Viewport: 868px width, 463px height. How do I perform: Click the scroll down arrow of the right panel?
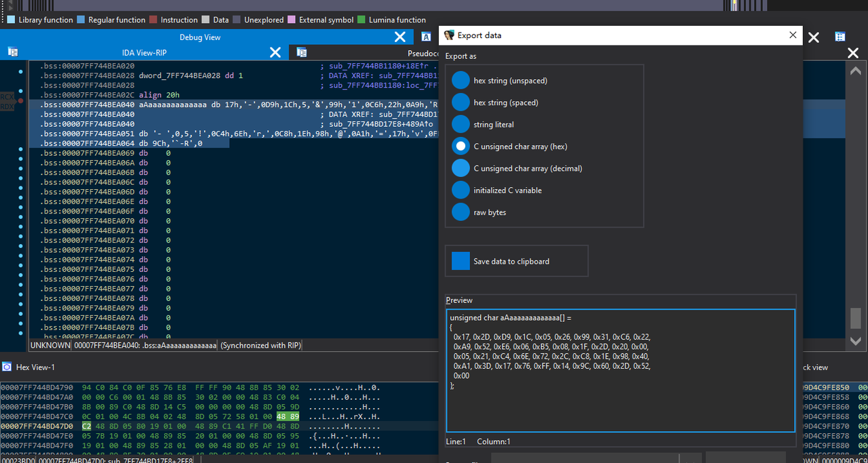point(855,341)
